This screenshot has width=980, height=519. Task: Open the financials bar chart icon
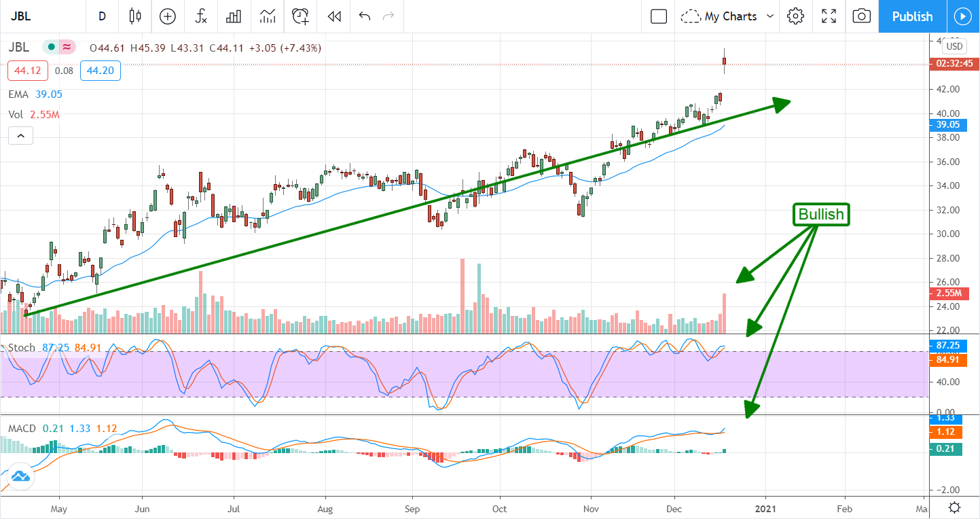coord(234,16)
